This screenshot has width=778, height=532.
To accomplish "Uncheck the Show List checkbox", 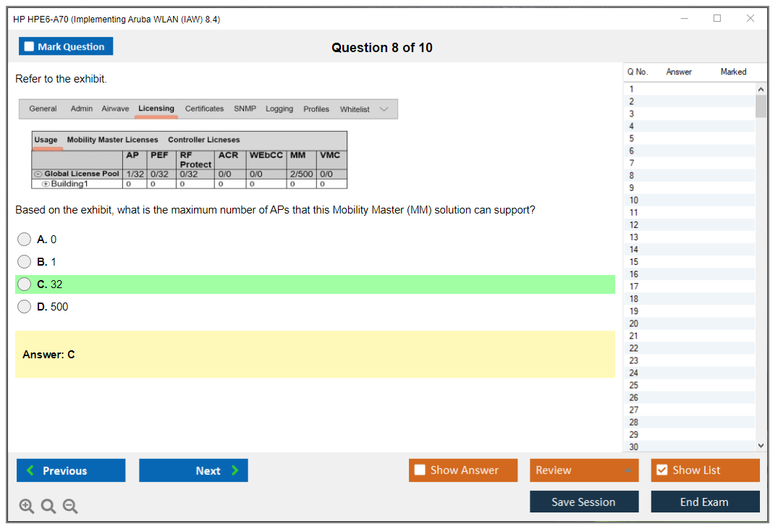I will [661, 470].
